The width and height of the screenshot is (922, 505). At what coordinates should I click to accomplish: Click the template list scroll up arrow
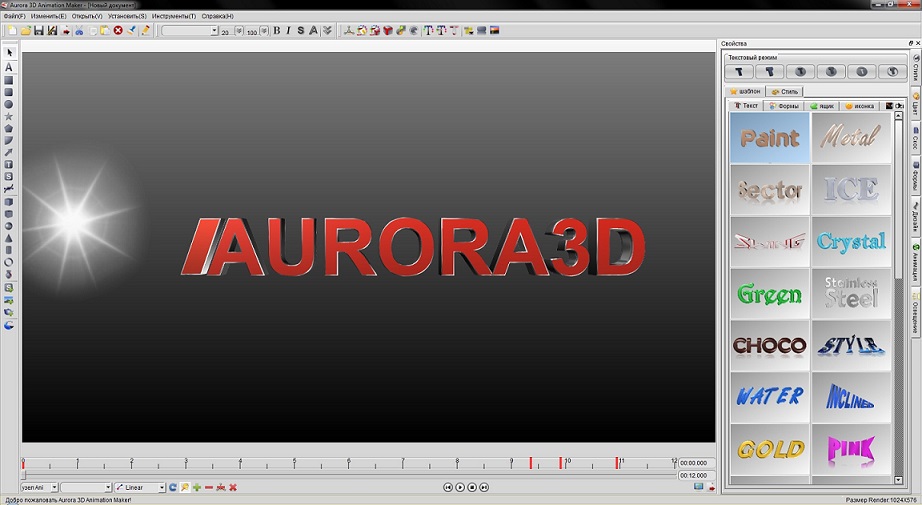click(898, 116)
